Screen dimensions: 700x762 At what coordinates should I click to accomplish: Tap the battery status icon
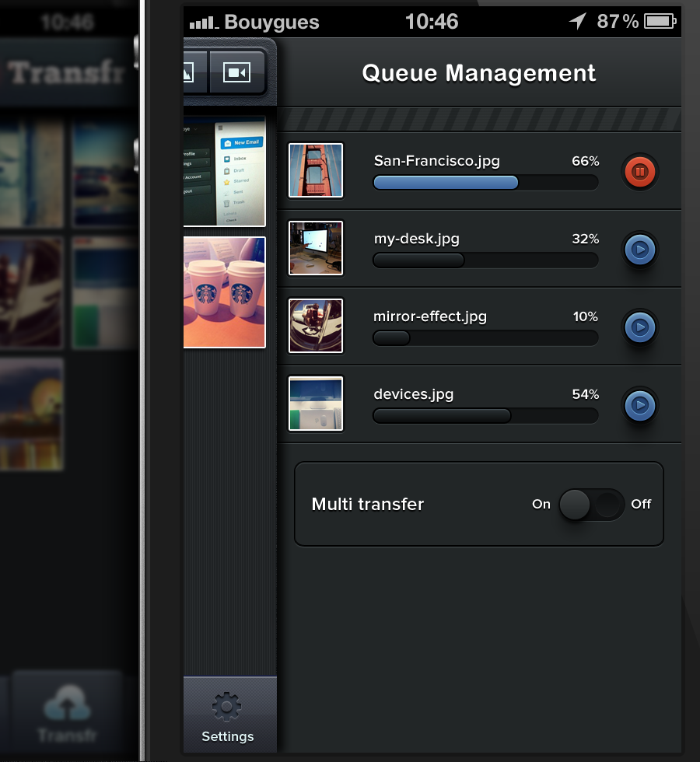pos(660,22)
